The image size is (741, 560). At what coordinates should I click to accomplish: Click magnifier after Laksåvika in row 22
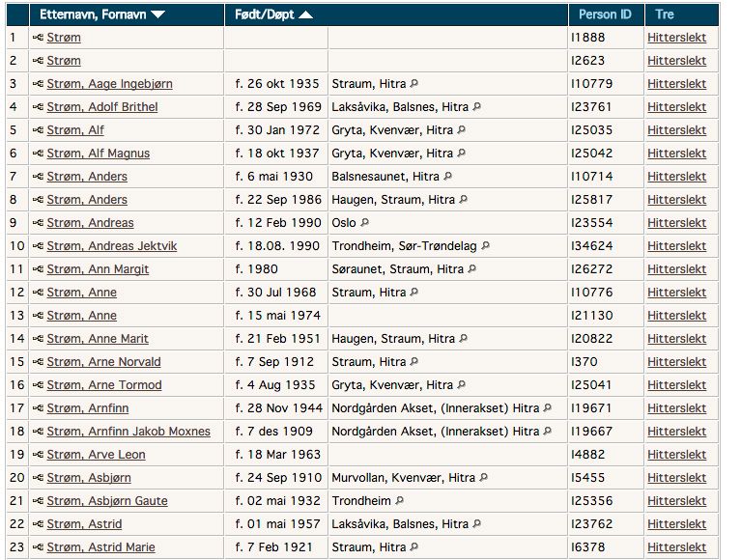point(477,523)
